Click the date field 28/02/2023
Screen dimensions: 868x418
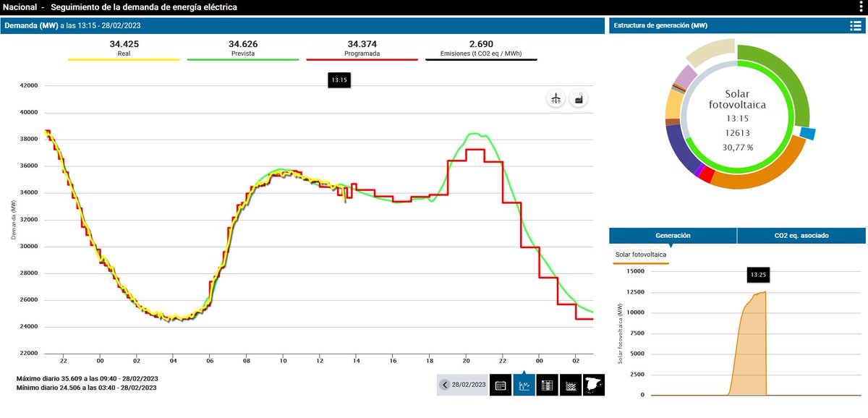469,385
